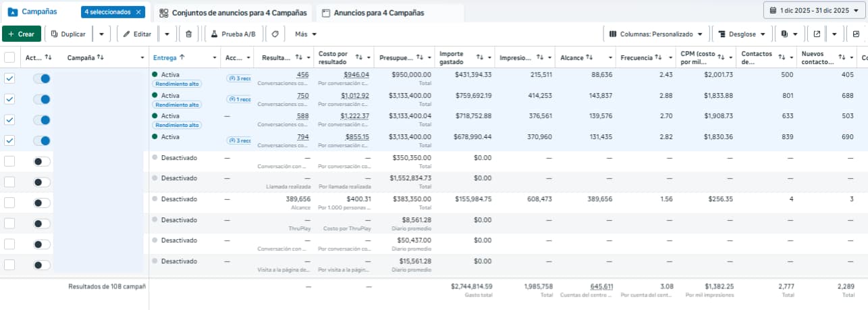Open the Acc... column options arrow
Image resolution: width=868 pixels, height=310 pixels.
point(248,58)
